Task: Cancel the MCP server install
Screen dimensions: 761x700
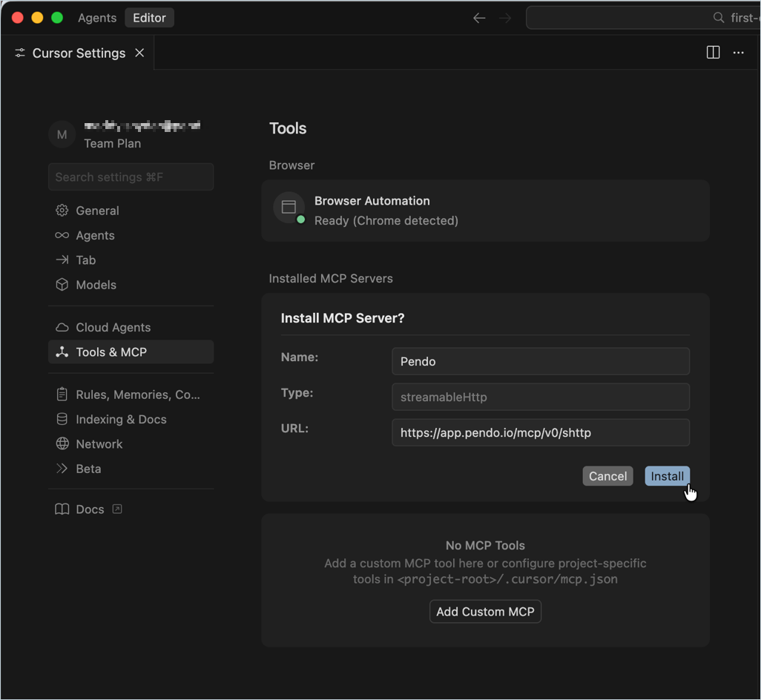Action: pyautogui.click(x=607, y=476)
